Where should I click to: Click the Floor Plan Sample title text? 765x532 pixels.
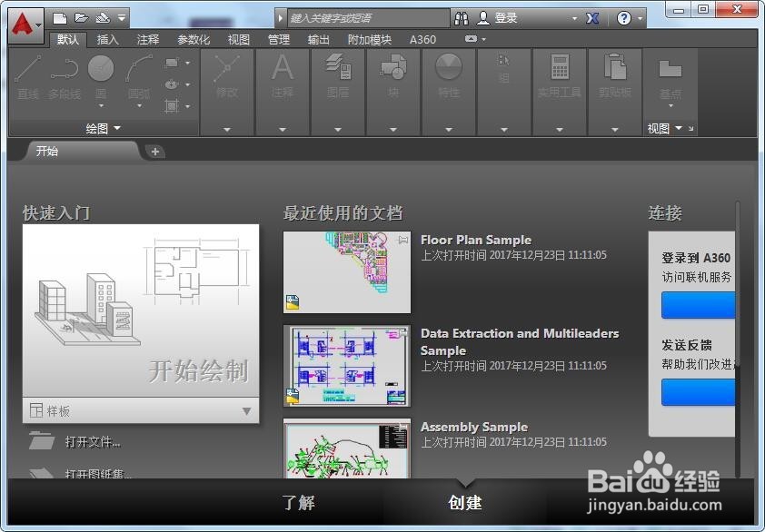pyautogui.click(x=476, y=240)
